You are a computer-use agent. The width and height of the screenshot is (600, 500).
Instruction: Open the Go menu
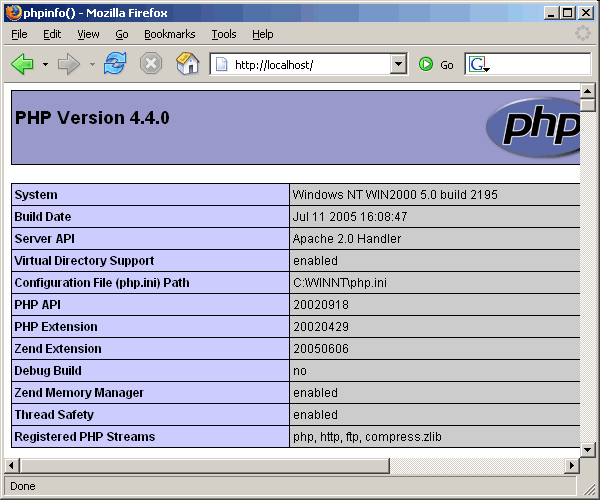[122, 34]
